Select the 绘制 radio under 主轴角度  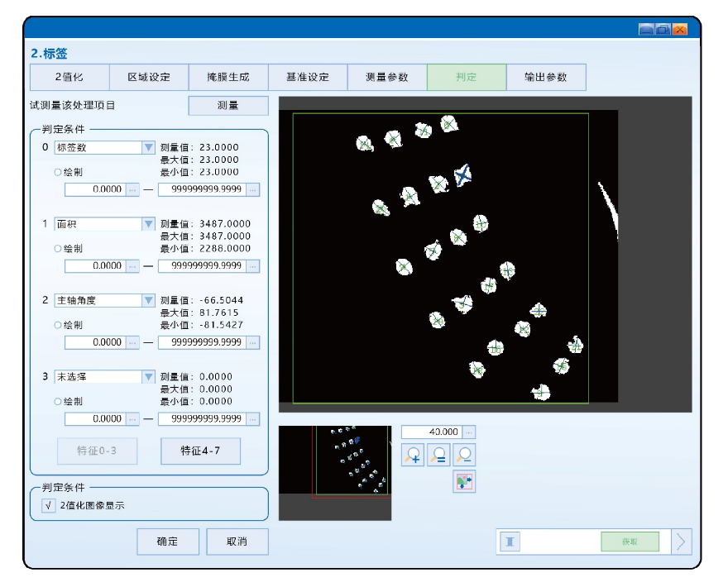tap(58, 325)
